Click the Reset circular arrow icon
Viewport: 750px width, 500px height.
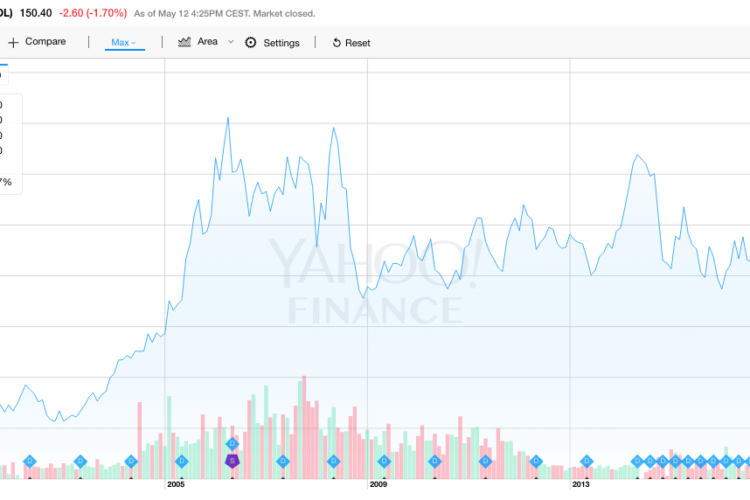[336, 43]
